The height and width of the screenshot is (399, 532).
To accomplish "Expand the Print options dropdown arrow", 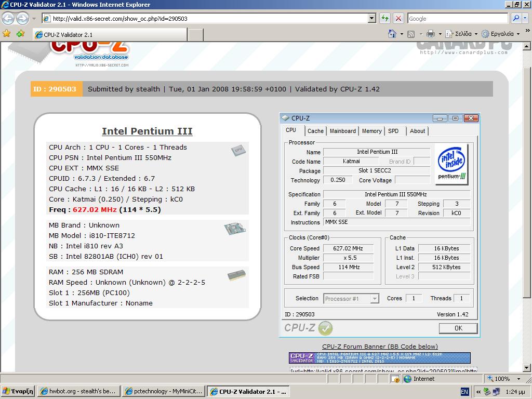I will click(x=440, y=34).
